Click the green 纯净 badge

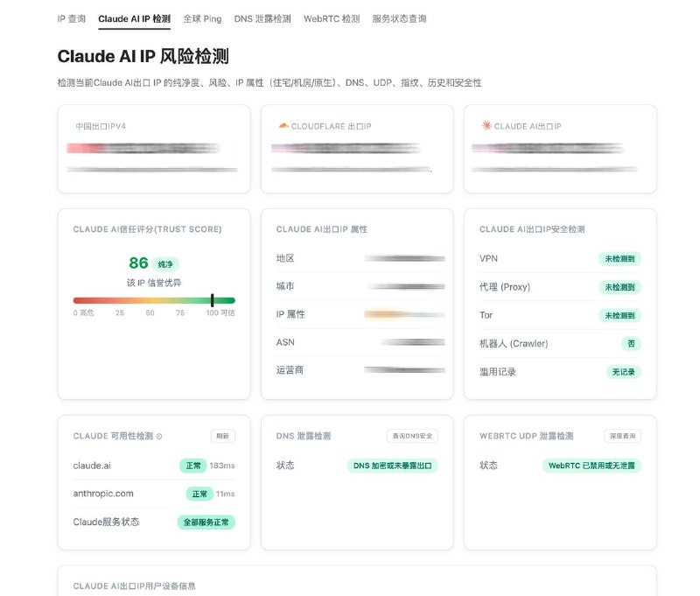pos(164,263)
